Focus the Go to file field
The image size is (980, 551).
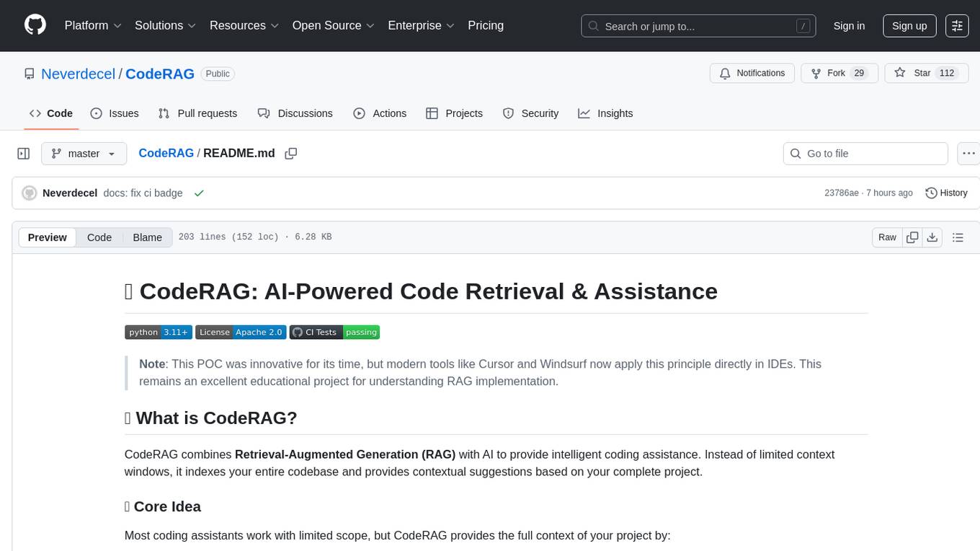point(865,154)
